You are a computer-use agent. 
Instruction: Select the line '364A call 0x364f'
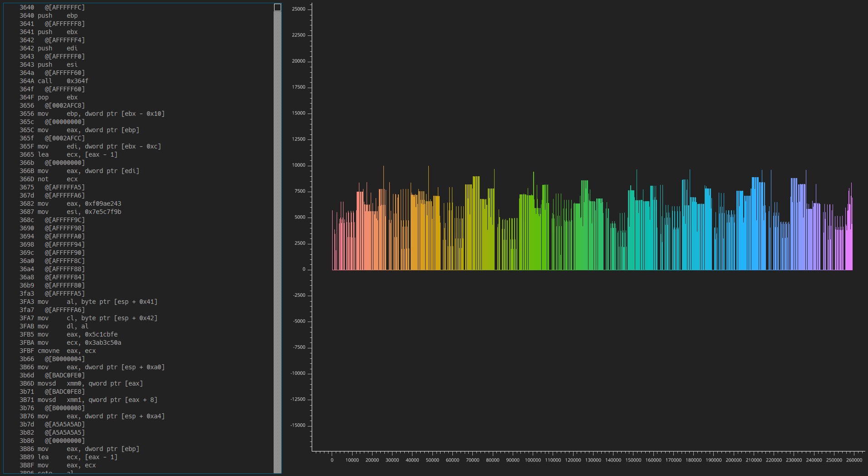tap(138, 81)
